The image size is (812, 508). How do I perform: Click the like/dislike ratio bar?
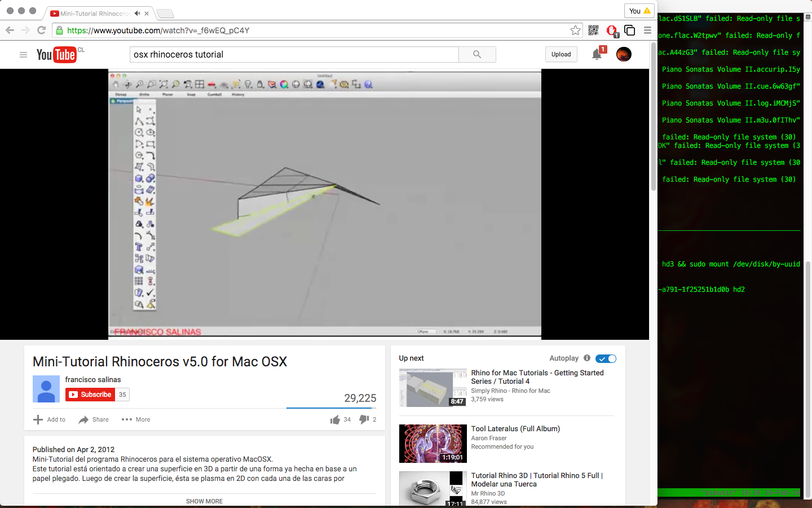[x=332, y=408]
